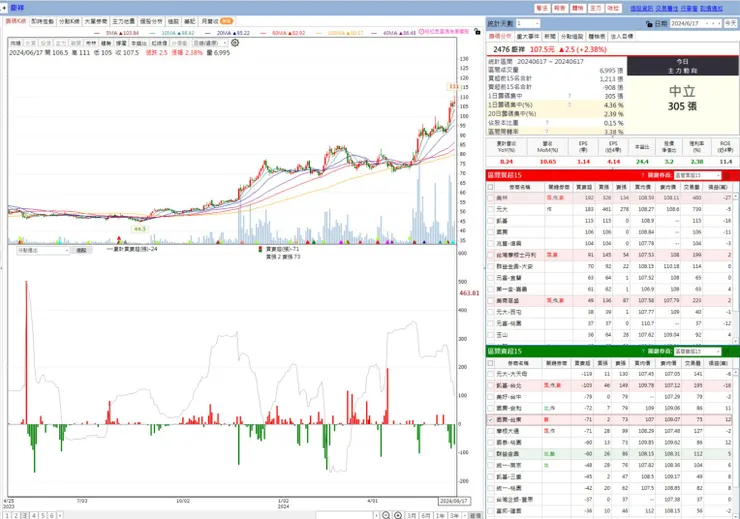Click the pink info icon beside MA legend
The width and height of the screenshot is (740, 519).
pyautogui.click(x=421, y=32)
